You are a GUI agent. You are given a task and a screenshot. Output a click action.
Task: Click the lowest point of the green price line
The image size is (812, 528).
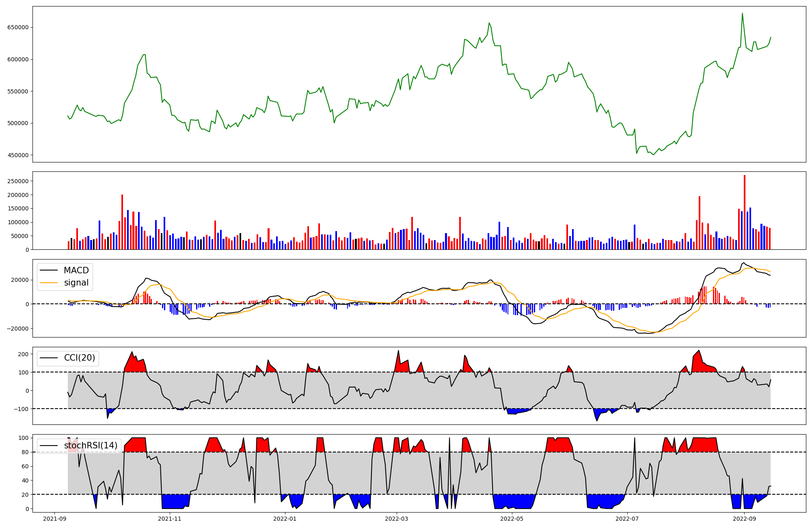point(653,155)
